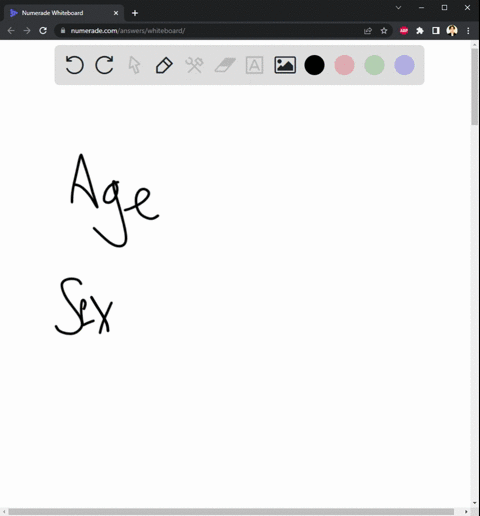Screen dimensions: 480x516
Task: Pick the black pen color
Action: pyautogui.click(x=314, y=65)
